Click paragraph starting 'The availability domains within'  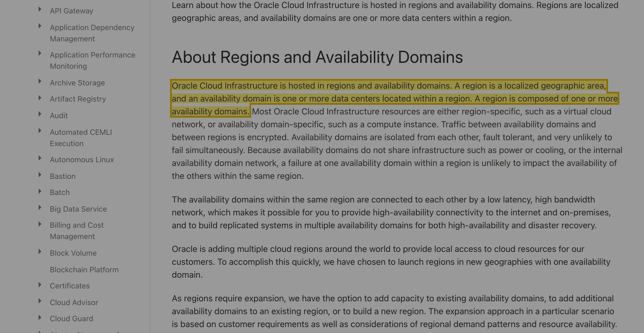click(x=391, y=212)
